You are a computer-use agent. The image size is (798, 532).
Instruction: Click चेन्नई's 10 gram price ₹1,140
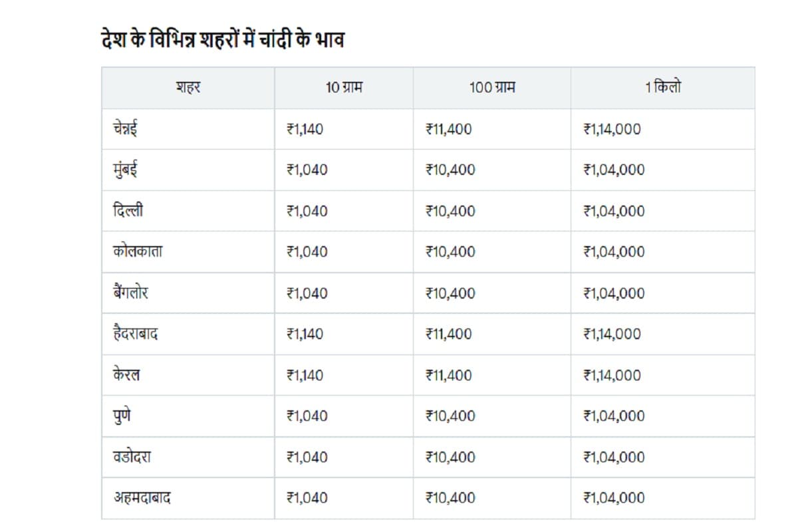click(x=305, y=129)
